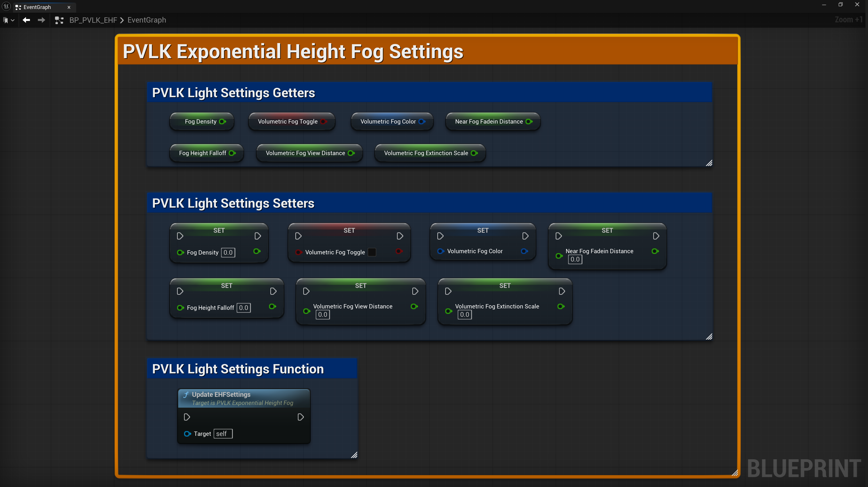Select the PVLK Light Settings Setters comment title
Screen dimensions: 868x487
pos(233,203)
